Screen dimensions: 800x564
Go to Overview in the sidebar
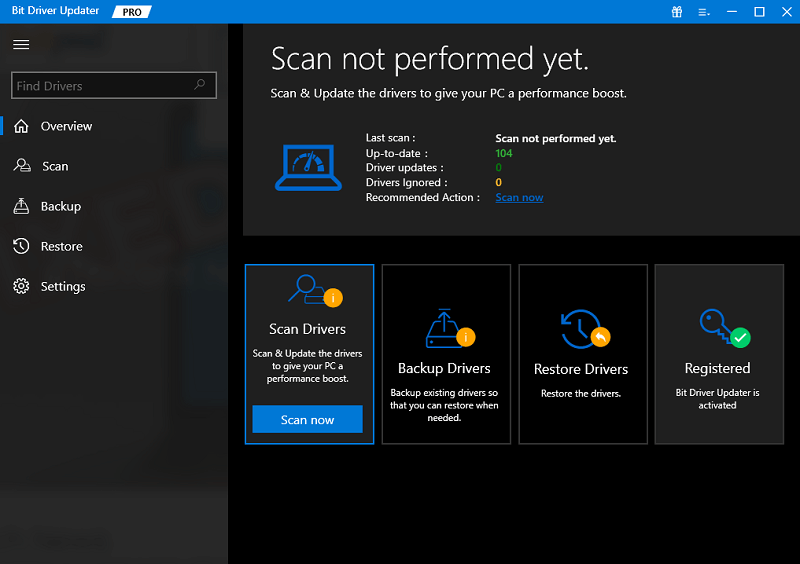pyautogui.click(x=66, y=126)
